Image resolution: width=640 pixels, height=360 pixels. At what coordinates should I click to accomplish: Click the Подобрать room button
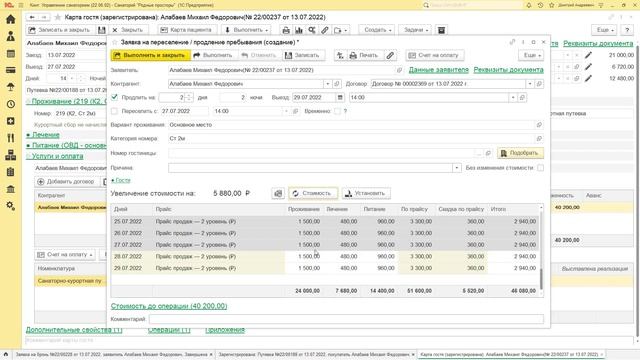(x=520, y=153)
